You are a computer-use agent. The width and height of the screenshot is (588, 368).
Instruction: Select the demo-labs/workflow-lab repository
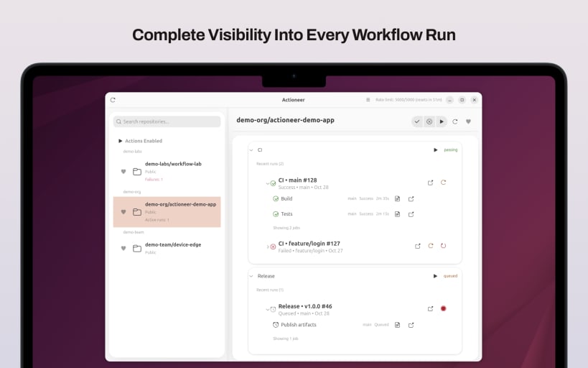click(167, 172)
